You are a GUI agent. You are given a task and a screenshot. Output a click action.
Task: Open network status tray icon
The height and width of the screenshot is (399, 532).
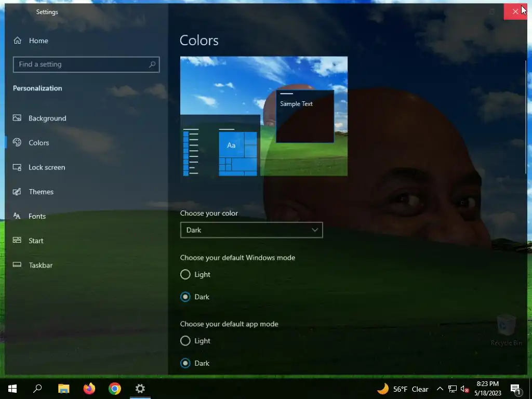[453, 389]
